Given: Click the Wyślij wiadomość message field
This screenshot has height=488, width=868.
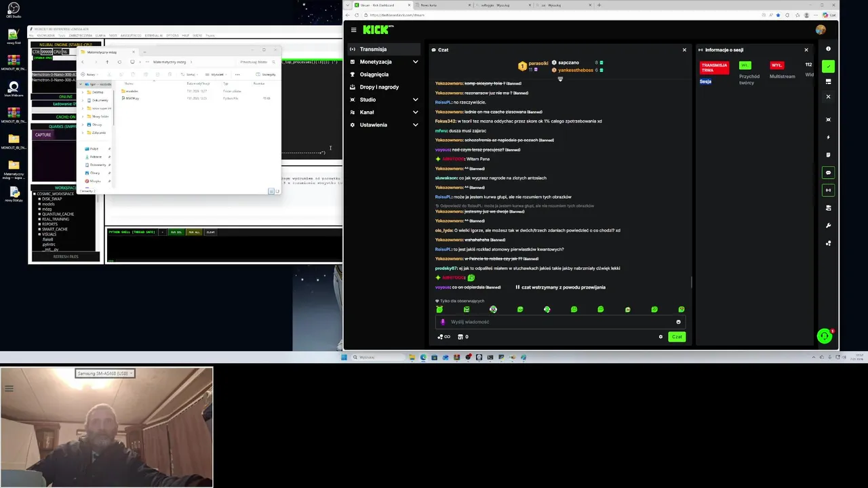Looking at the screenshot, I should [x=559, y=322].
